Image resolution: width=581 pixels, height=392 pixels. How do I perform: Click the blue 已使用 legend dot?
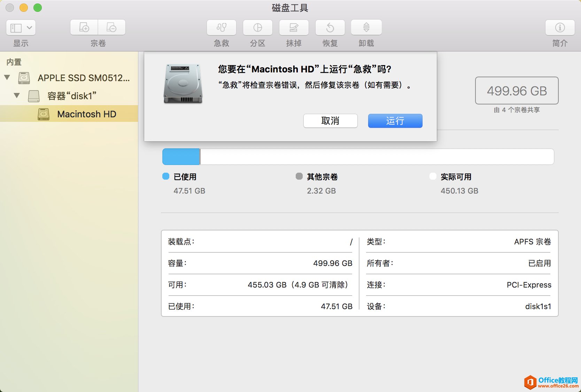click(x=166, y=176)
